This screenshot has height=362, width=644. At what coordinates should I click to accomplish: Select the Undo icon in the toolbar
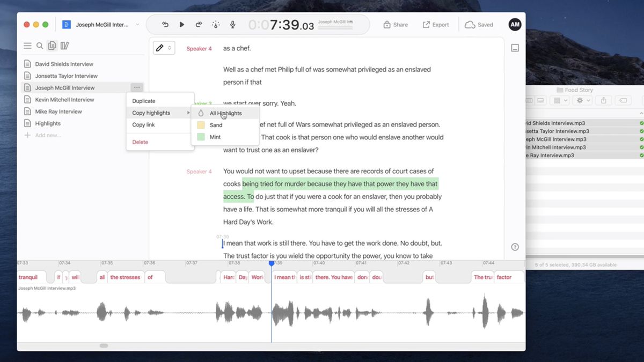pyautogui.click(x=165, y=24)
